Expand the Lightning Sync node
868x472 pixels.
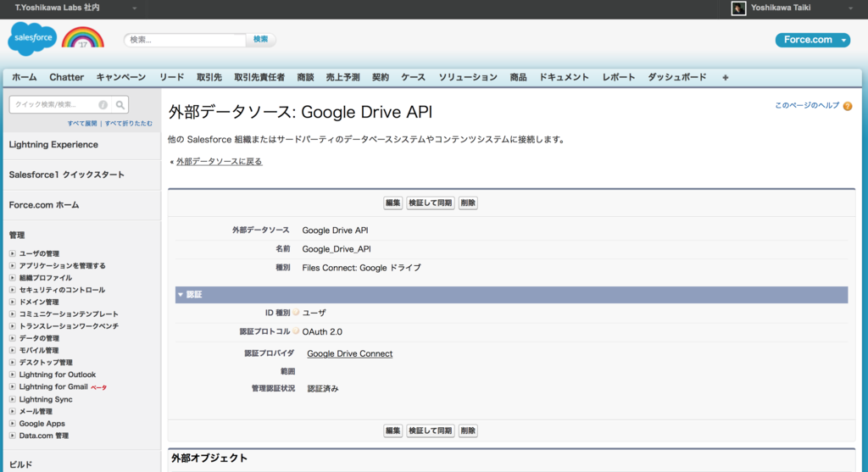pyautogui.click(x=12, y=399)
